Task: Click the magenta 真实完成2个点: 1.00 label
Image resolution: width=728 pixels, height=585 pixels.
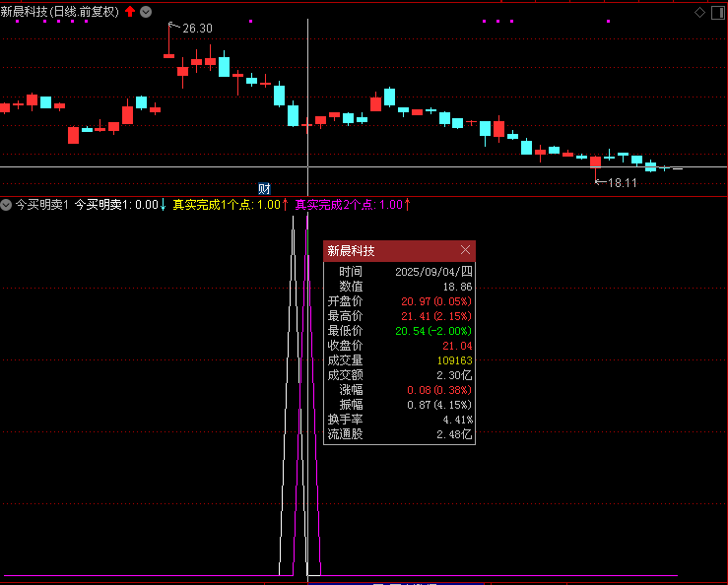Action: [x=349, y=204]
